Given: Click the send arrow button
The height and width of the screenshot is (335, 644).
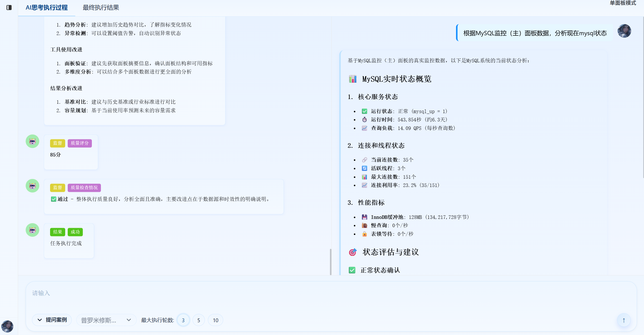Looking at the screenshot, I should pyautogui.click(x=624, y=320).
